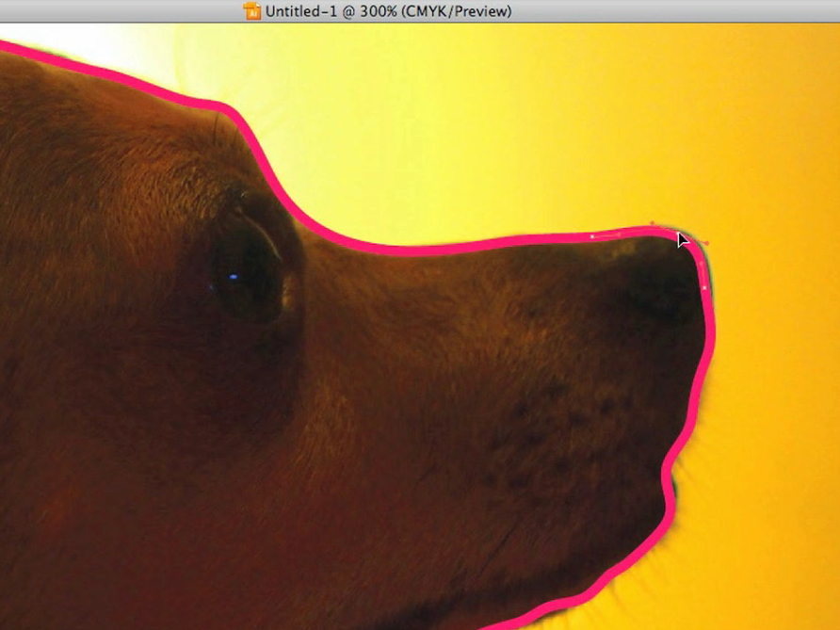Grab the direction handle right of the nose tip
This screenshot has width=840, height=630.
[706, 243]
